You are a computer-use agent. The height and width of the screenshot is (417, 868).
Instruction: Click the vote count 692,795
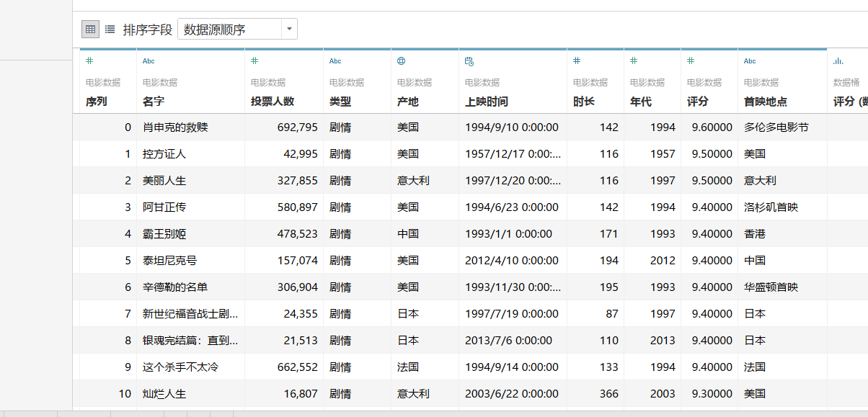(297, 127)
